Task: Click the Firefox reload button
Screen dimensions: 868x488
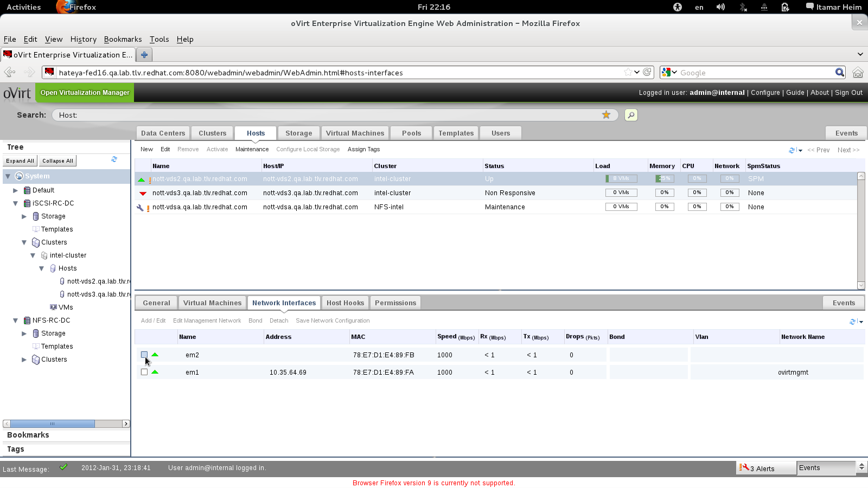Action: coord(647,72)
